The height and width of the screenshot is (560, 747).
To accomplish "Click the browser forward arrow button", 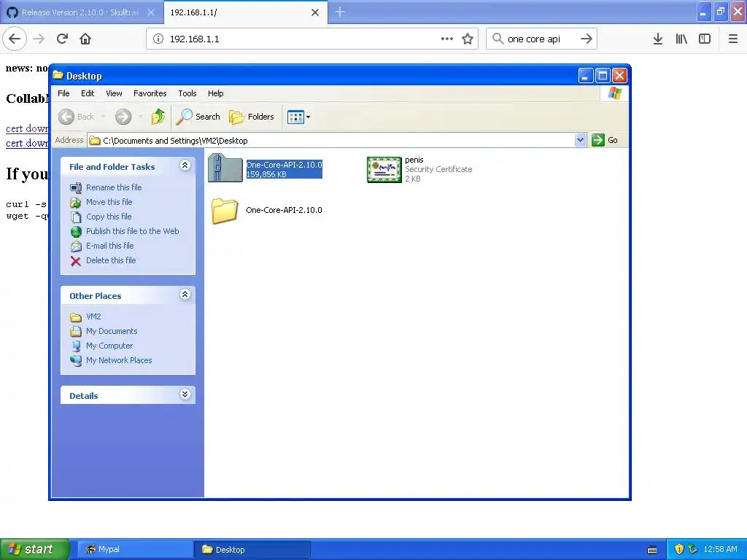I will pyautogui.click(x=39, y=39).
